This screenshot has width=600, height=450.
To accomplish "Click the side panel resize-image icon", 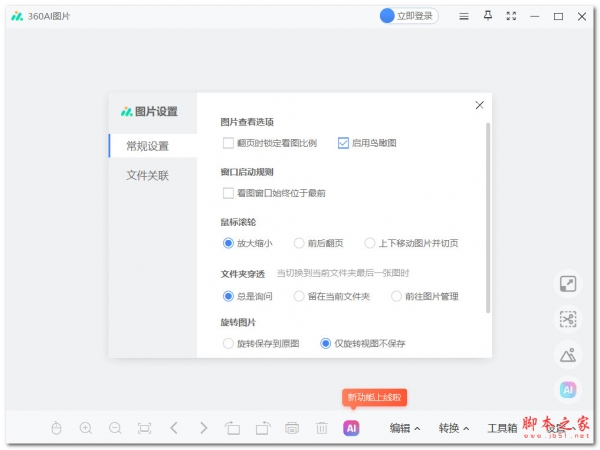I will point(568,284).
